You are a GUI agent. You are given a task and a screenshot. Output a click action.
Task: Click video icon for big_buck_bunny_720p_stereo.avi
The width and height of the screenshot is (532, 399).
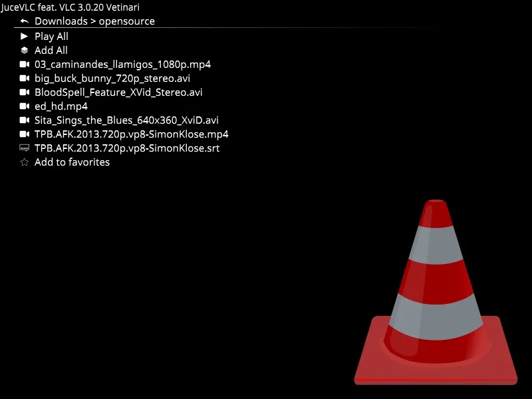25,78
